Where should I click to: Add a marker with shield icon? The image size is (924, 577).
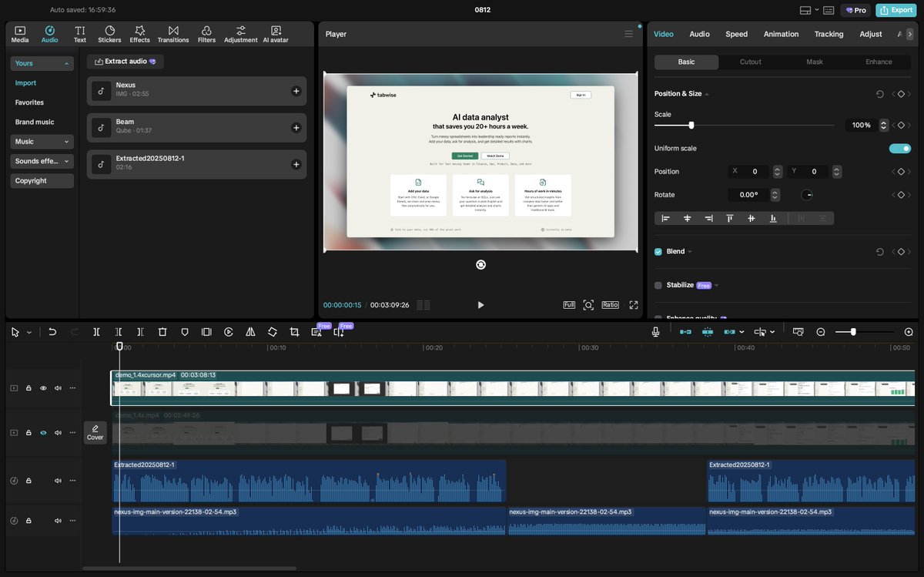click(x=185, y=332)
